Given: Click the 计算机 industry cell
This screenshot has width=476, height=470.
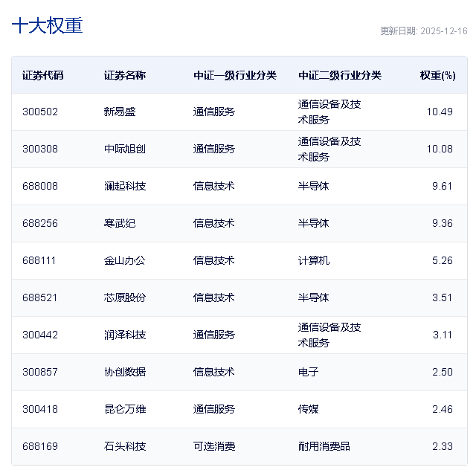Looking at the screenshot, I should pos(314,260).
